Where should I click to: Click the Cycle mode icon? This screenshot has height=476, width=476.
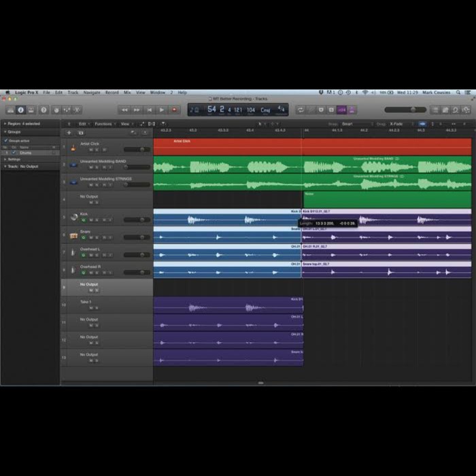(301, 109)
